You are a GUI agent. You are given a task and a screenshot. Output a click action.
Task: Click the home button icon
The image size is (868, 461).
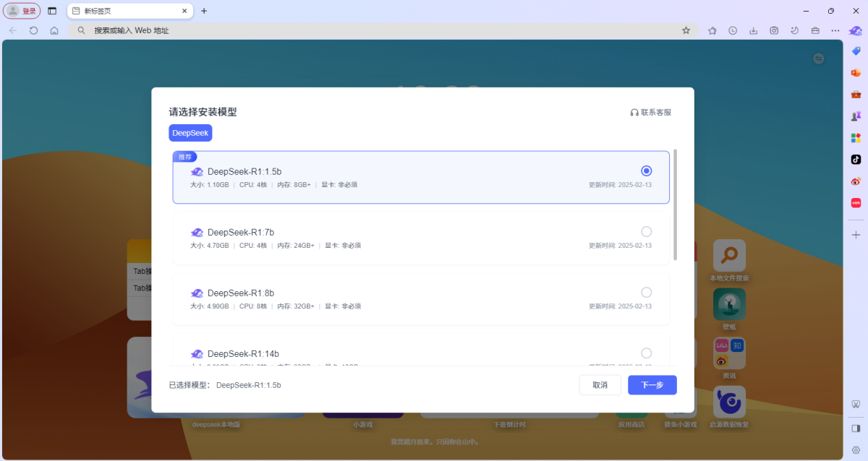click(54, 30)
